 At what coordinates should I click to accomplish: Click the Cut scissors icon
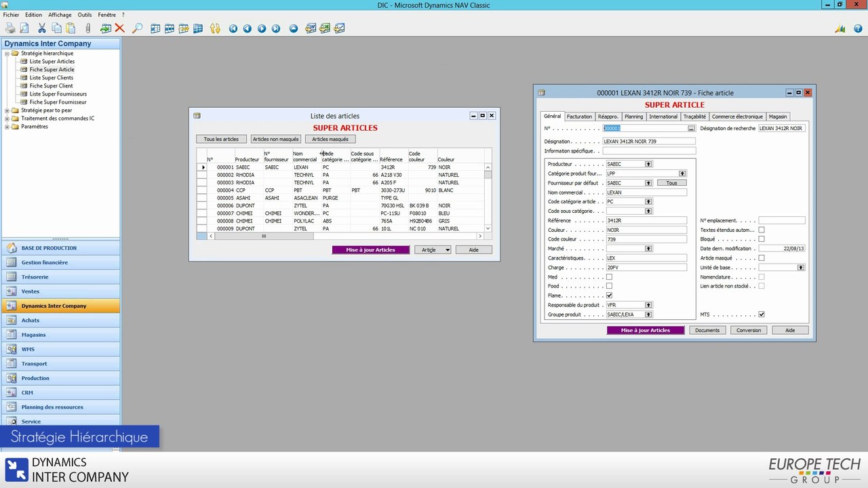coord(42,28)
